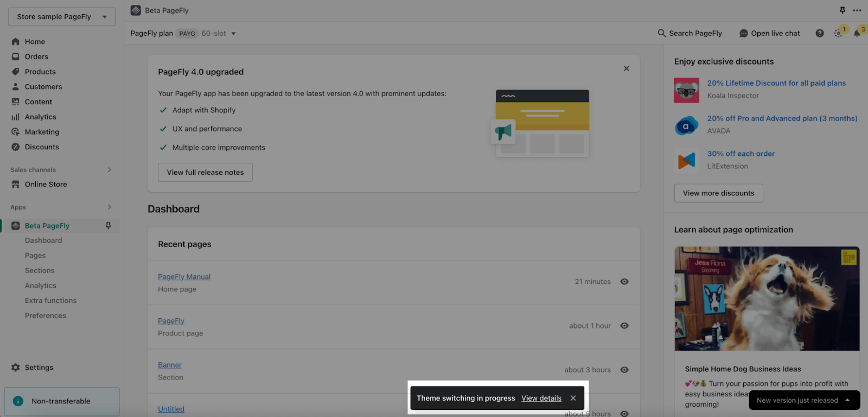The width and height of the screenshot is (868, 417).
Task: Open the Store sample PageFly store switcher
Action: pos(62,17)
